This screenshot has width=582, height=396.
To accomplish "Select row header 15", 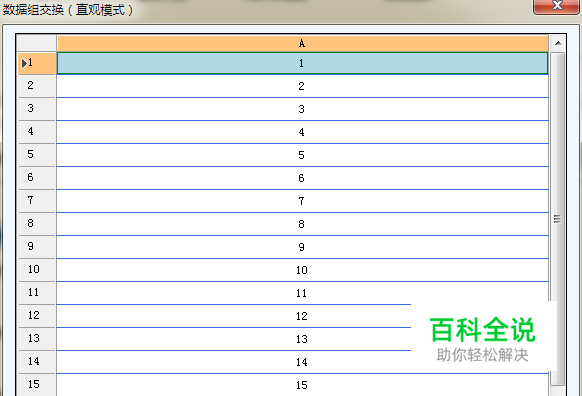I will [37, 385].
